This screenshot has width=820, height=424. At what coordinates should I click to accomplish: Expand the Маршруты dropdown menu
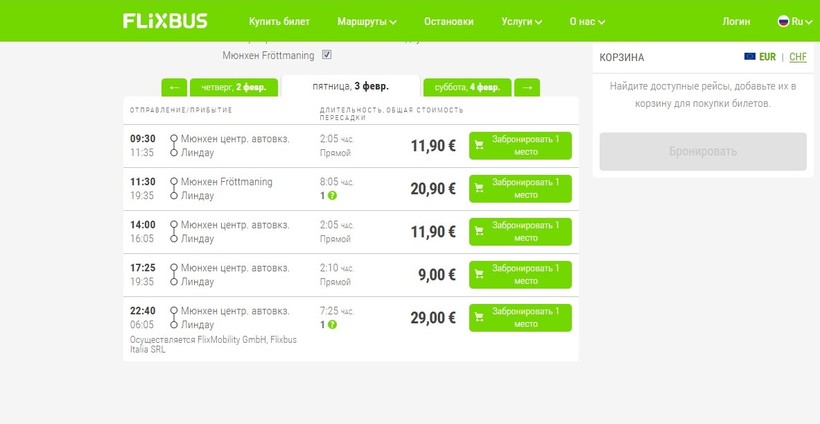367,21
